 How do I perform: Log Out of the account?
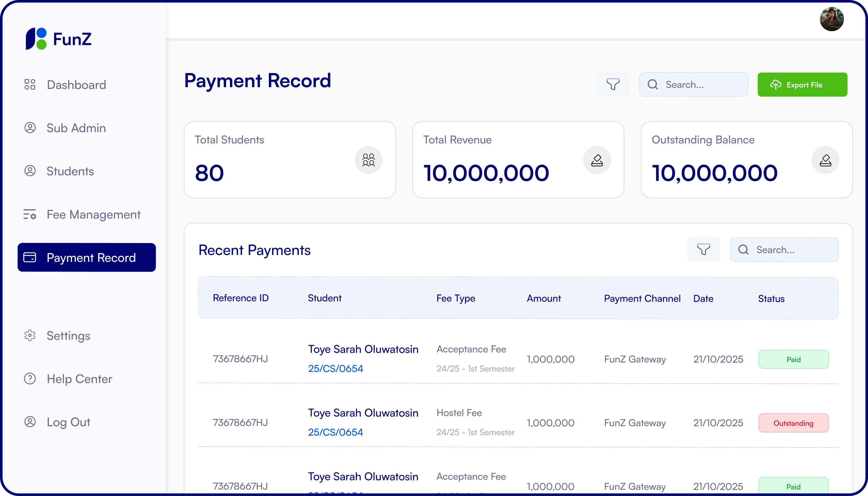[68, 422]
